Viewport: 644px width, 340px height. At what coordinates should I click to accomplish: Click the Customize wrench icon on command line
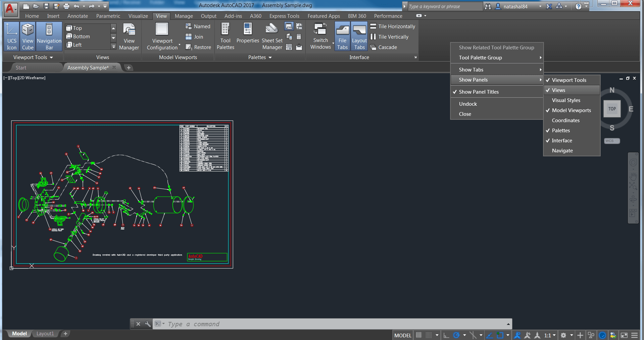148,324
